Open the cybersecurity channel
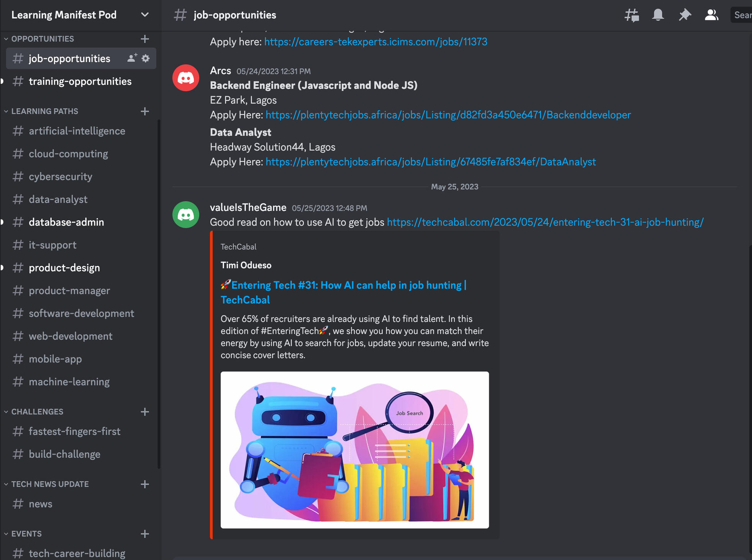 coord(61,177)
